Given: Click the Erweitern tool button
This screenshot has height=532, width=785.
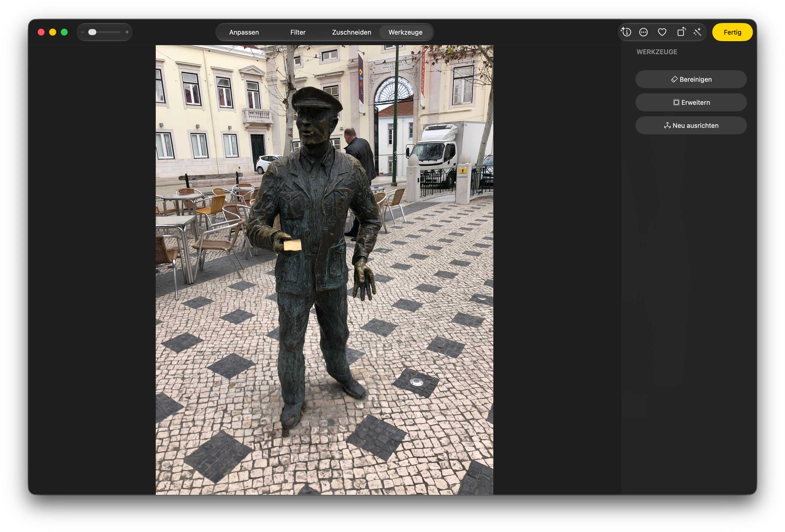Looking at the screenshot, I should (691, 102).
